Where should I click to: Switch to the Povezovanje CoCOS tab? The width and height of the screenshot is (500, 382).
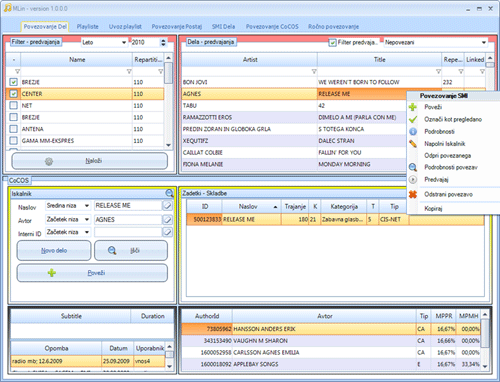272,27
